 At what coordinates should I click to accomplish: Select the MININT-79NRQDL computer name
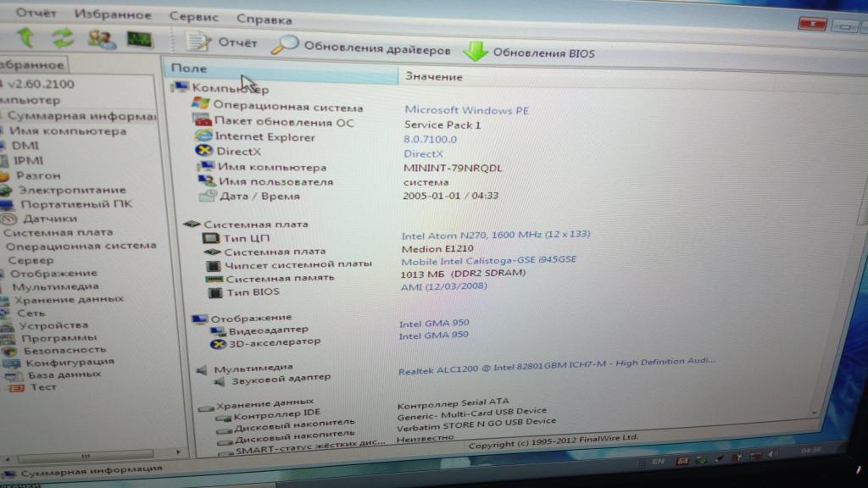tap(453, 169)
